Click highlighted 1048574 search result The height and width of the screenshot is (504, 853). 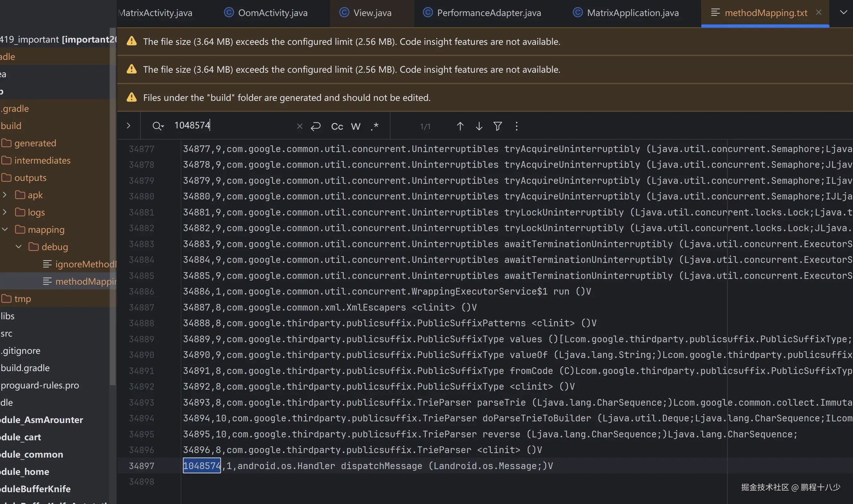pos(202,466)
